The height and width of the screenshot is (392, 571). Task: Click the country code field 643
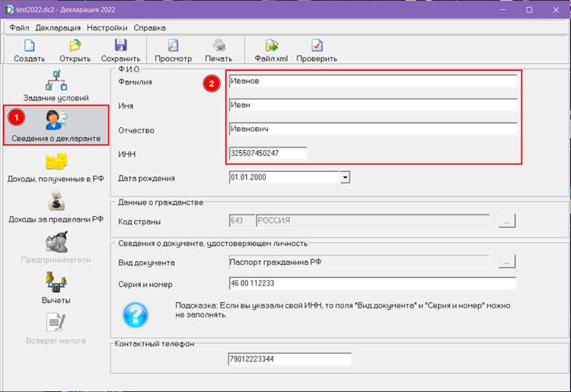point(242,221)
